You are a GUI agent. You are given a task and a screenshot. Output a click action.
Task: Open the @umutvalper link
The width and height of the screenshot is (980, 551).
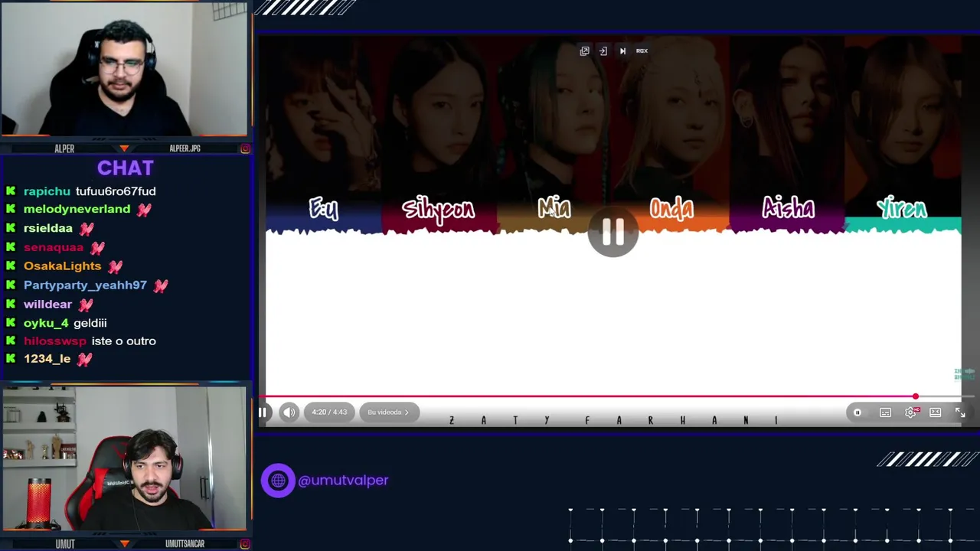click(x=343, y=481)
